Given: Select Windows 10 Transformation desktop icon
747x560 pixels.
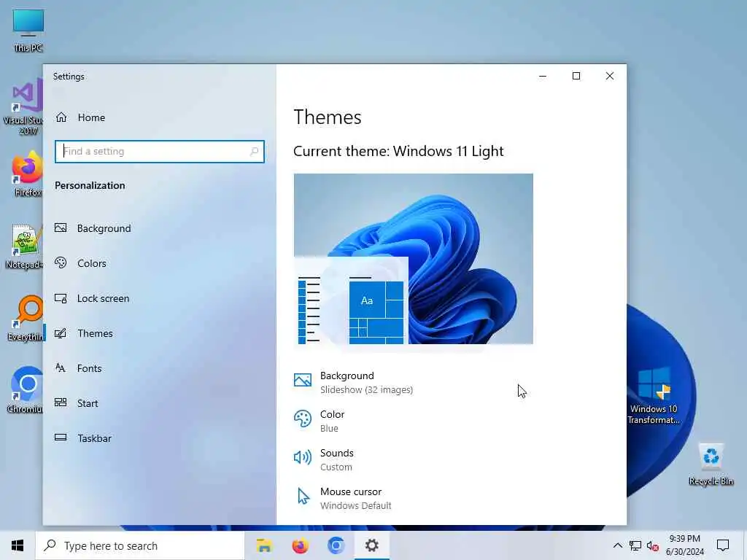Looking at the screenshot, I should pos(654,395).
